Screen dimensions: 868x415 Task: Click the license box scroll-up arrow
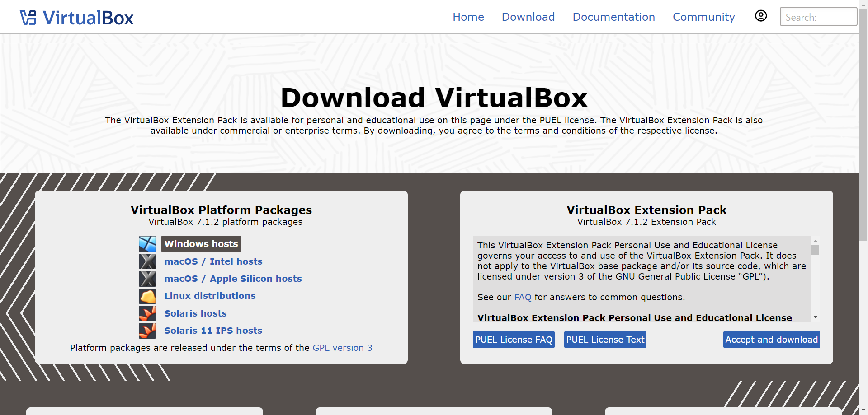815,241
